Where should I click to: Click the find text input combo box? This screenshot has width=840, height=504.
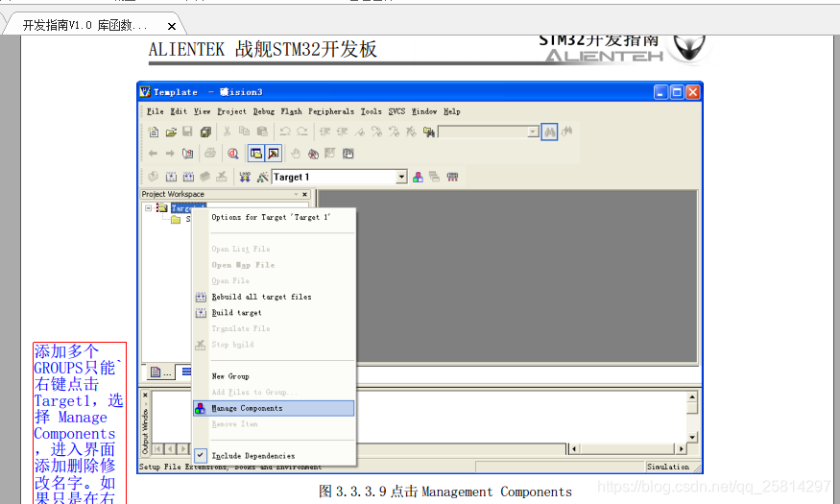pyautogui.click(x=483, y=132)
